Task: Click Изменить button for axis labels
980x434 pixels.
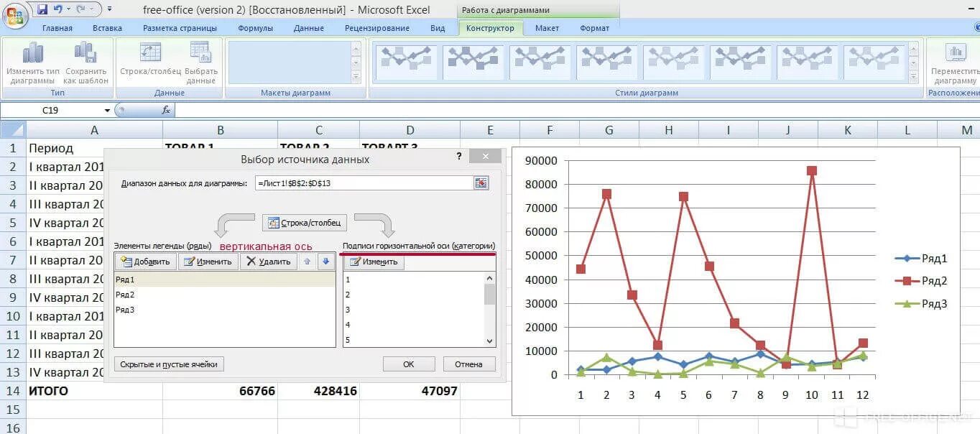Action: (x=374, y=262)
